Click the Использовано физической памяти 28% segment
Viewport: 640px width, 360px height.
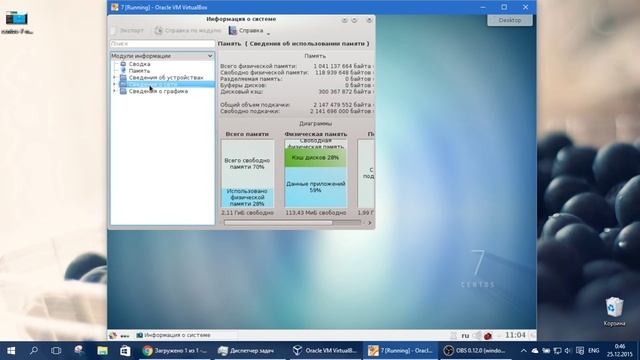[x=247, y=197]
